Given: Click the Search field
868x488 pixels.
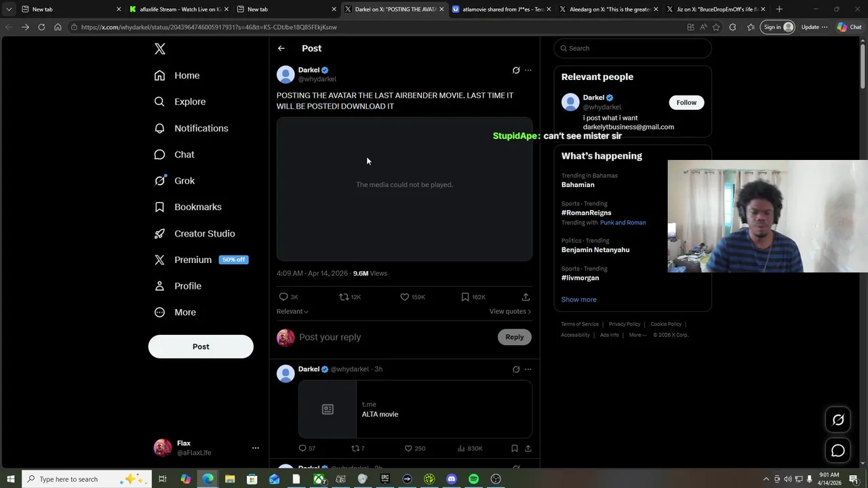Looking at the screenshot, I should [x=633, y=48].
